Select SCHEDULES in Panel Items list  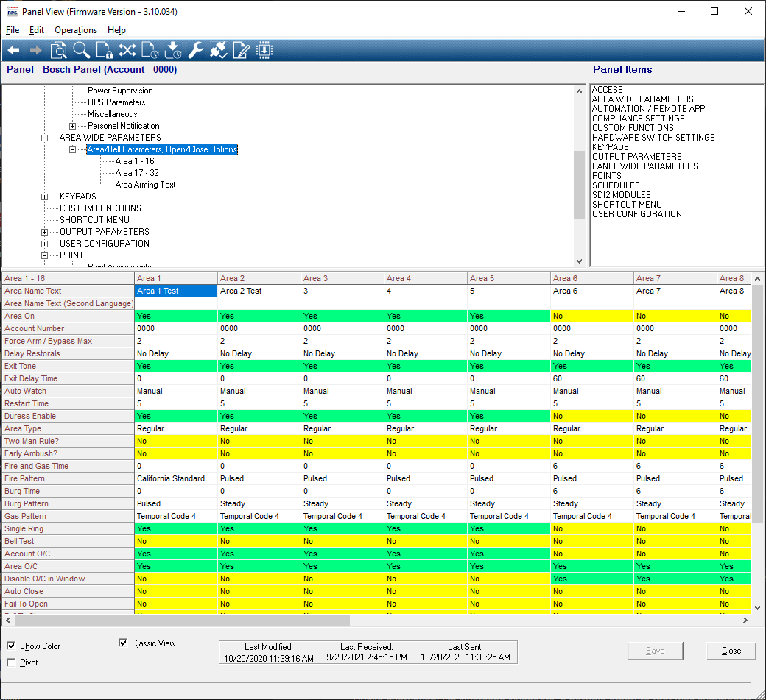point(616,185)
